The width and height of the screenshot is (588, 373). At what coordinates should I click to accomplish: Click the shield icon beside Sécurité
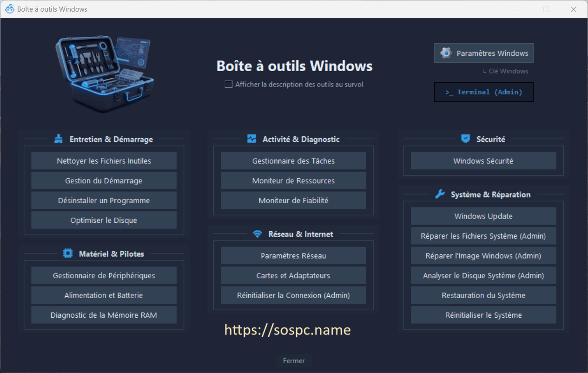point(465,139)
